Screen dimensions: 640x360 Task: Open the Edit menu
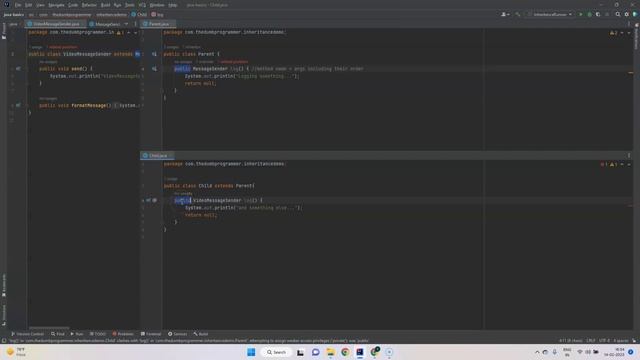[x=28, y=5]
